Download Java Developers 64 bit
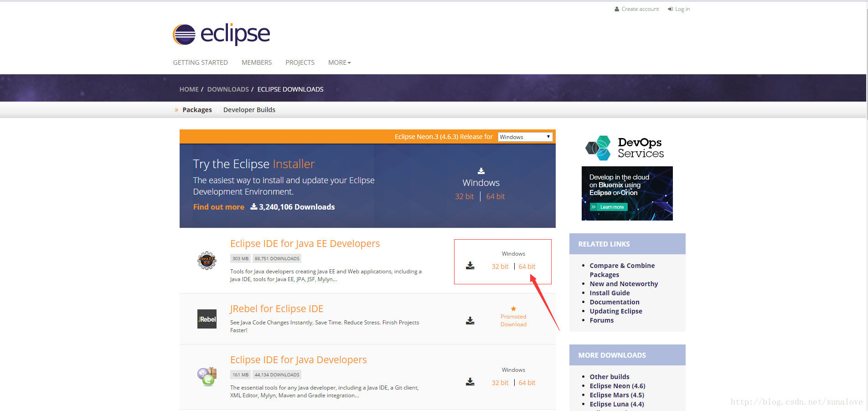The image size is (868, 411). point(527,383)
